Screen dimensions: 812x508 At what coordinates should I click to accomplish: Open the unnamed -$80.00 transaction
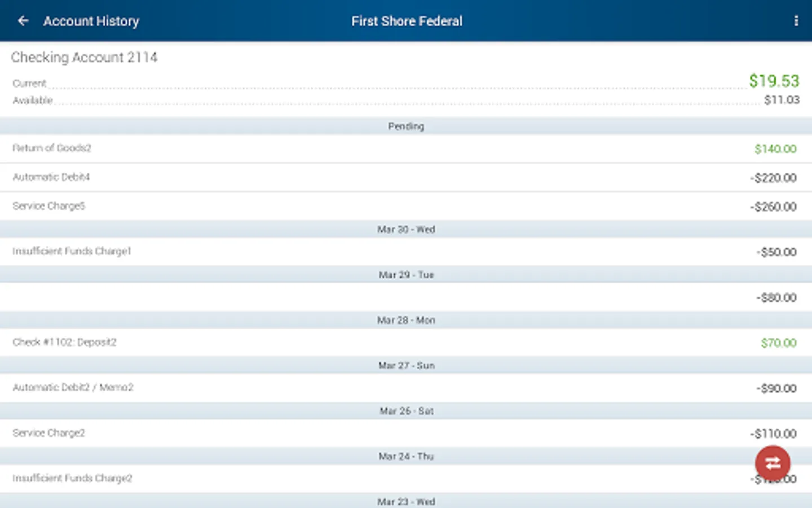click(x=406, y=297)
